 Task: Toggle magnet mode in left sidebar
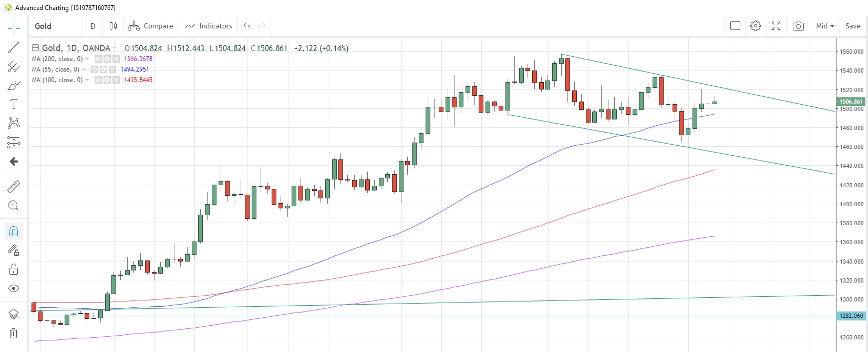click(14, 232)
